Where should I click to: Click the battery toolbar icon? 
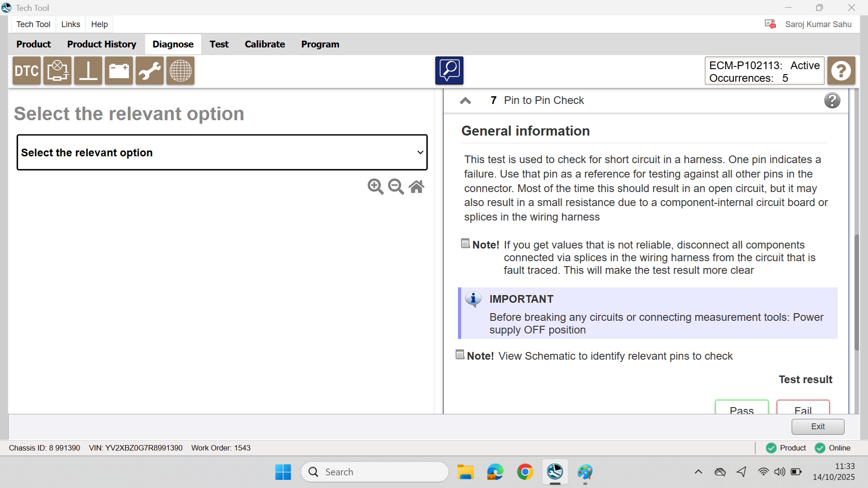tap(119, 71)
